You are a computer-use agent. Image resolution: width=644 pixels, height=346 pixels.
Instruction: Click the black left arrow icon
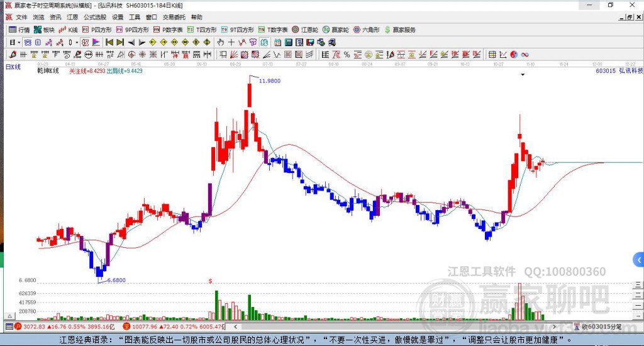click(131, 42)
